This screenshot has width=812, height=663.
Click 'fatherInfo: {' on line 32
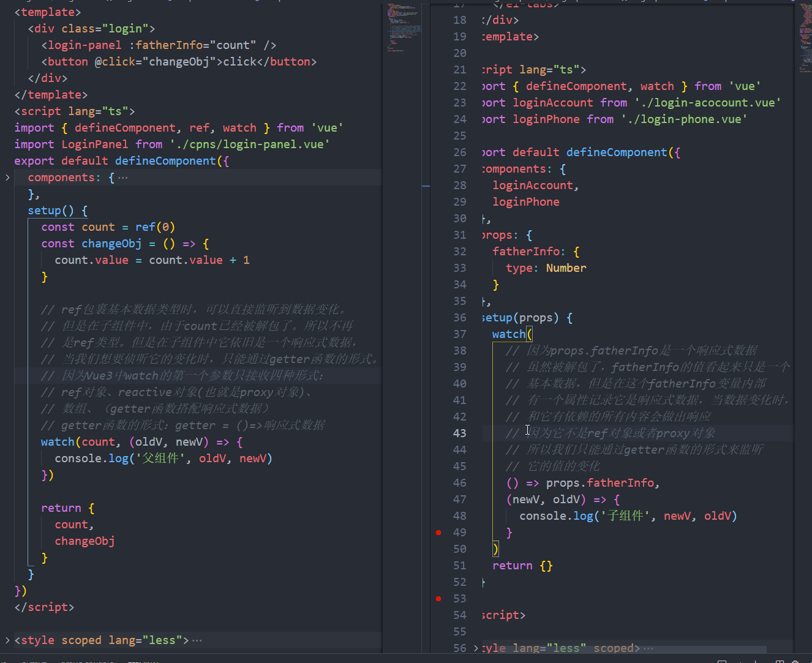536,252
